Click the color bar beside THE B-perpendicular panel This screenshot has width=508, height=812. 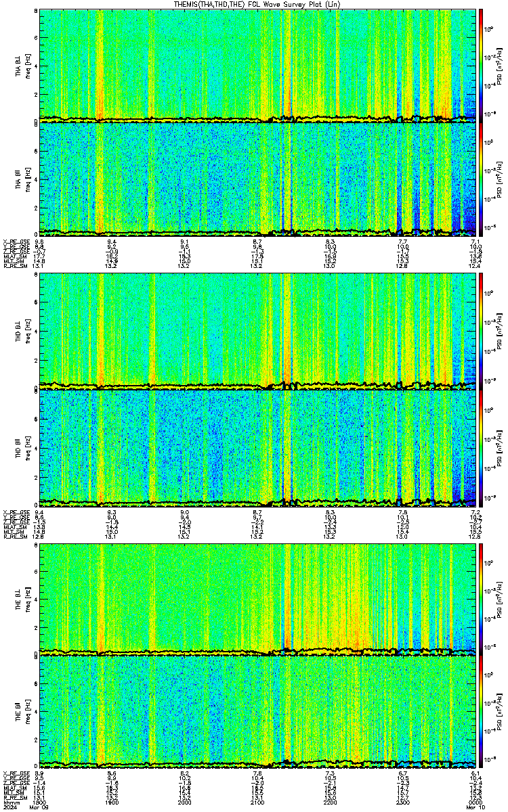(482, 600)
